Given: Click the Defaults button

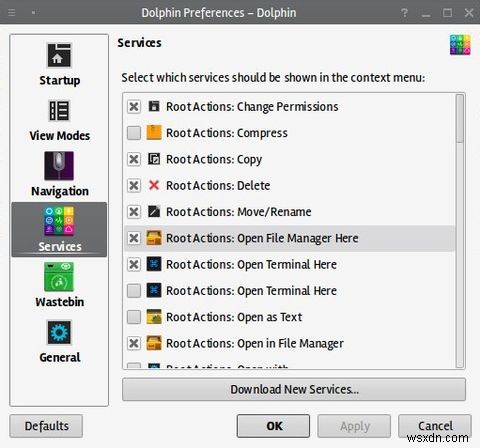Looking at the screenshot, I should [46, 426].
